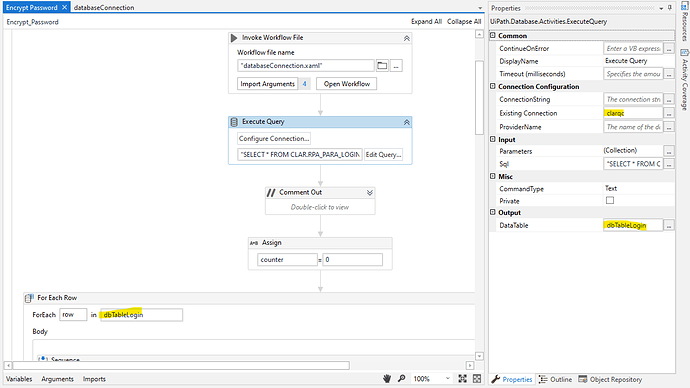Click the vertical scrollbar thumb in designer

[479, 98]
